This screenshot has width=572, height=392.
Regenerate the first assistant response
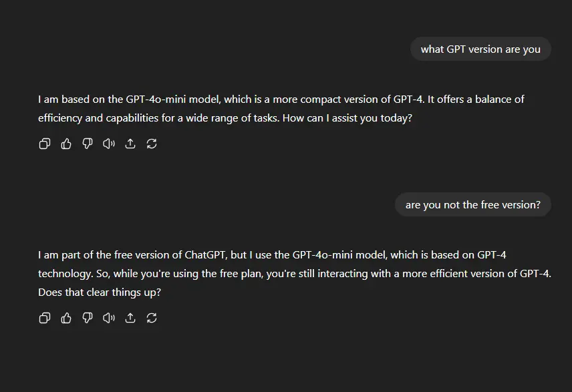click(152, 144)
